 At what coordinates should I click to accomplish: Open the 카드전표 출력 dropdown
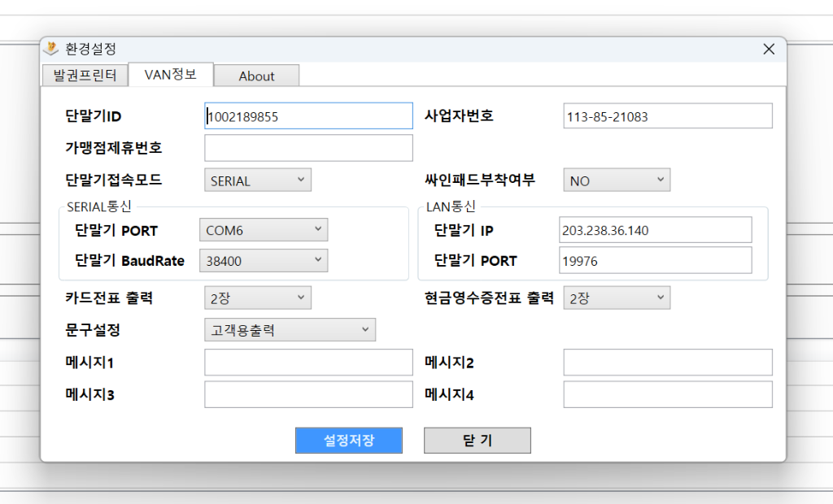click(x=257, y=298)
